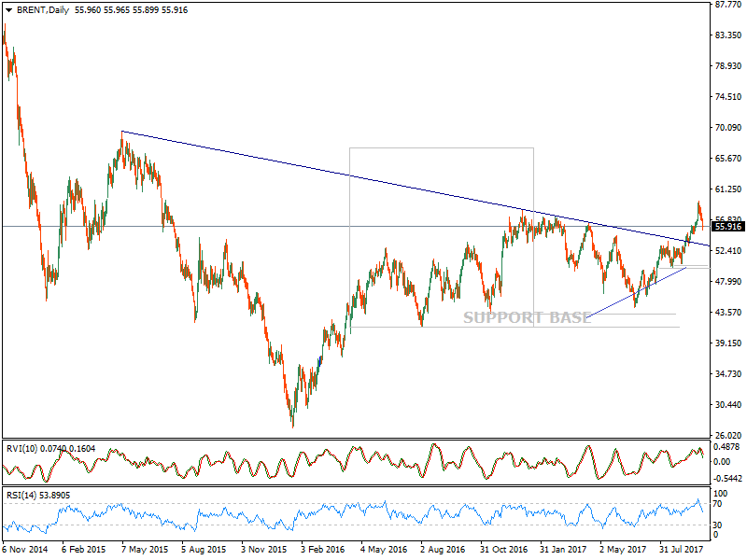Image resolution: width=747 pixels, height=560 pixels.
Task: Click the RSI(14) indicator label
Action: coord(24,496)
